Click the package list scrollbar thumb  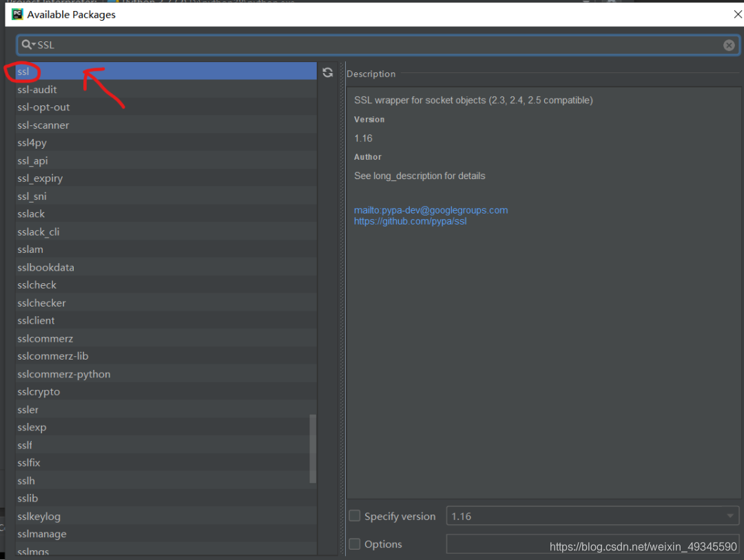[x=313, y=449]
